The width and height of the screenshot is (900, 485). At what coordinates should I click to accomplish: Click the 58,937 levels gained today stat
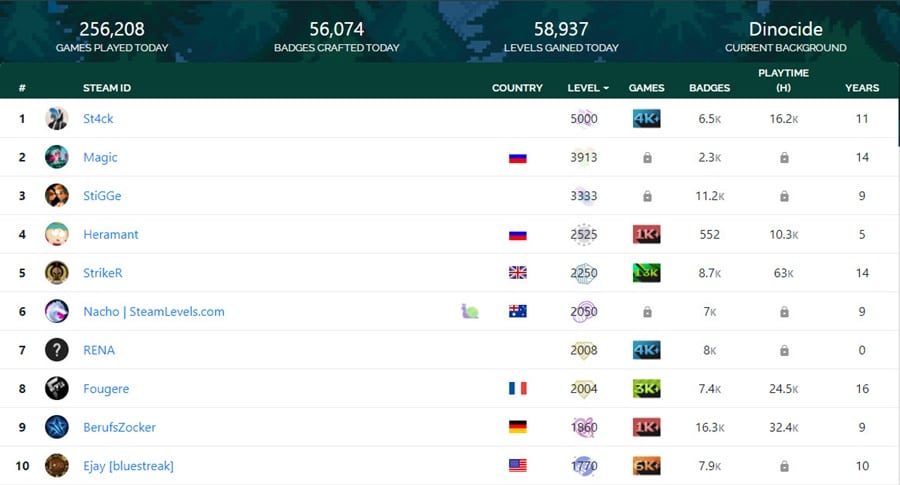tap(561, 29)
